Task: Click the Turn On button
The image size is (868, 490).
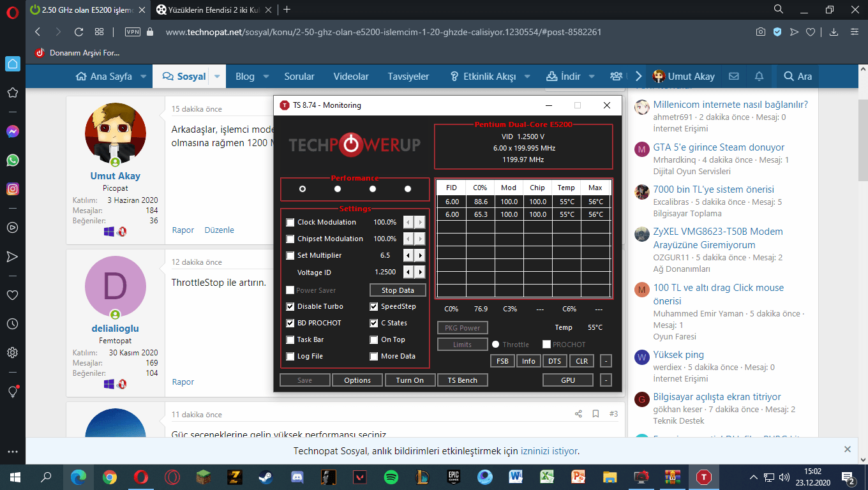Action: (x=410, y=380)
